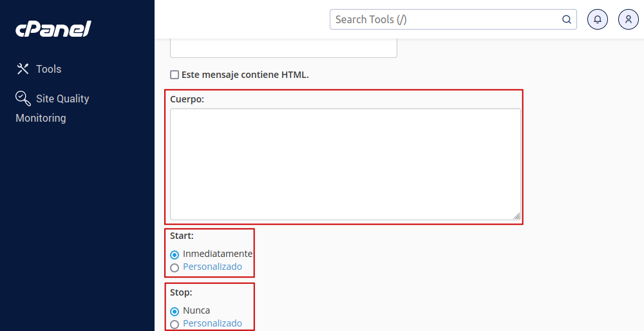Click the Tools wrench icon in sidebar
This screenshot has height=331, width=644.
tap(23, 69)
